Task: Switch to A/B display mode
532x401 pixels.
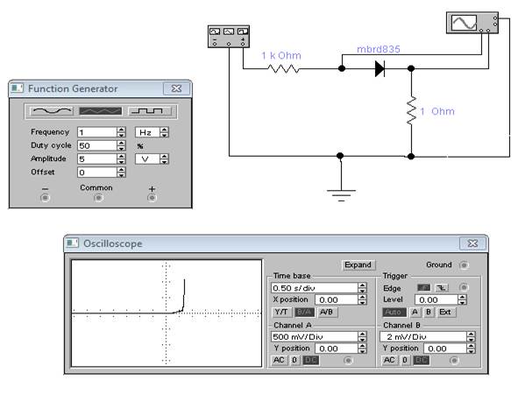Action: tap(327, 312)
